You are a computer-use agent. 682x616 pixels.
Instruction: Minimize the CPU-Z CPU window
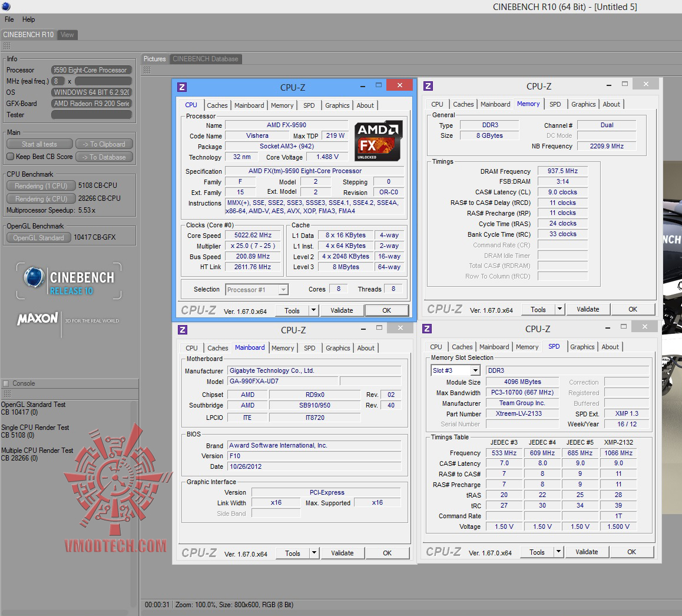tap(362, 86)
